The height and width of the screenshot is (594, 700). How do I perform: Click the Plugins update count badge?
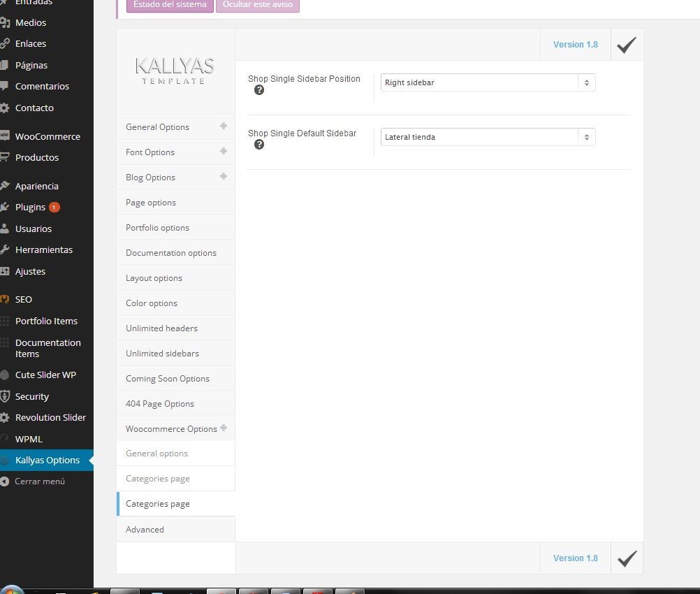[x=54, y=208]
